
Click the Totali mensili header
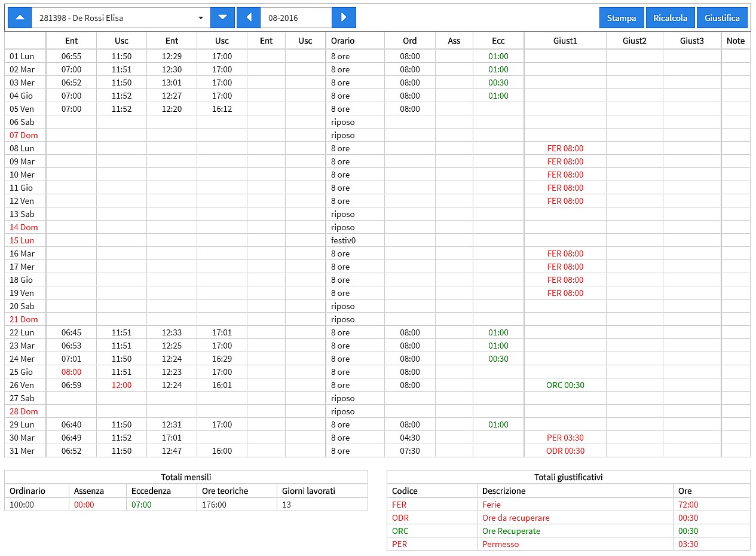(x=186, y=477)
